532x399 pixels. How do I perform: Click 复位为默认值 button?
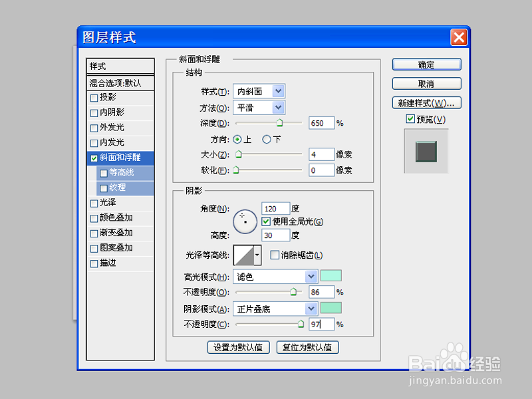307,347
